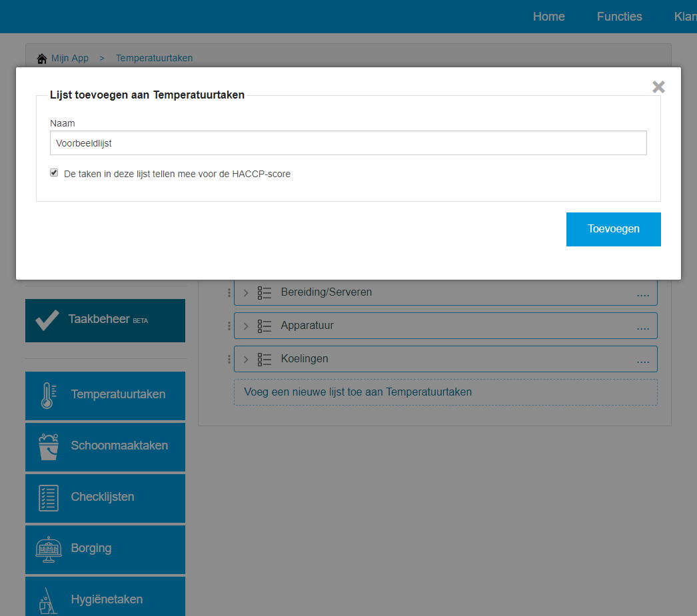Expand the Apparatuur list
The image size is (697, 616).
(246, 326)
